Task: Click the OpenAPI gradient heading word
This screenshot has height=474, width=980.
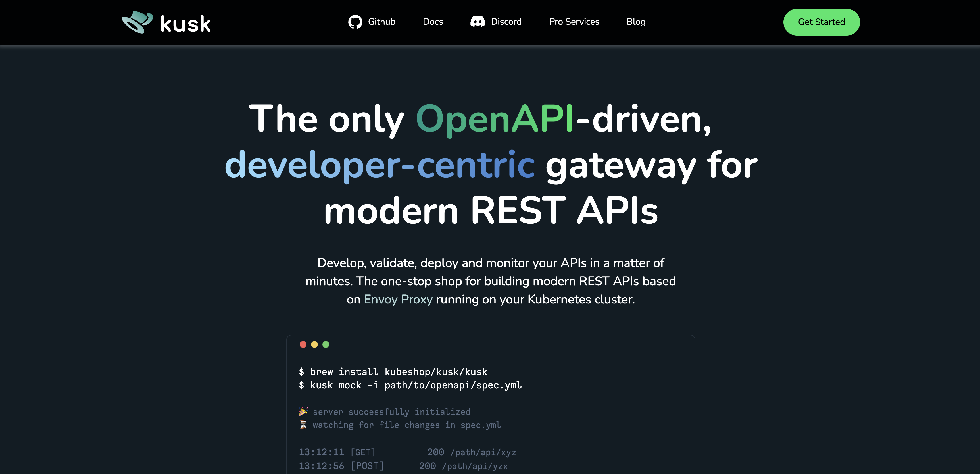Action: point(494,119)
